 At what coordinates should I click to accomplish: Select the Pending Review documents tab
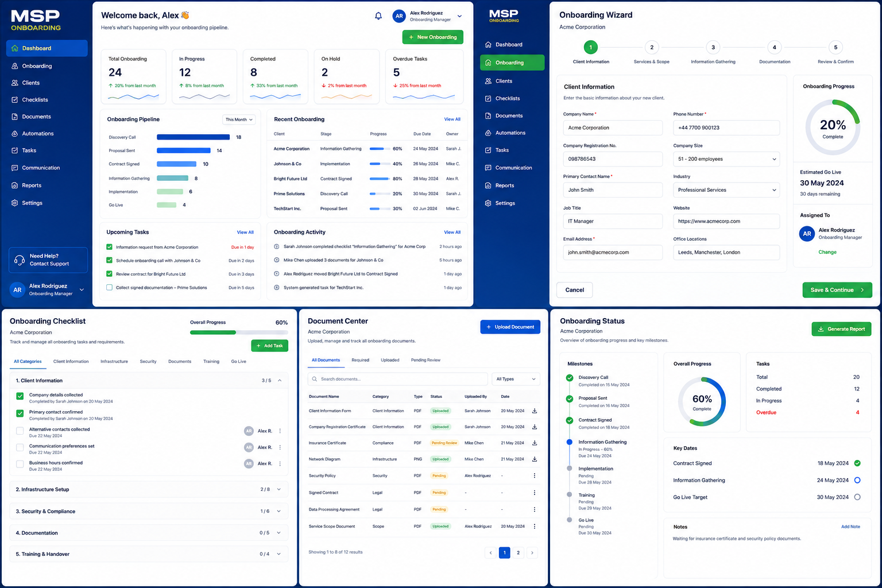pos(425,360)
